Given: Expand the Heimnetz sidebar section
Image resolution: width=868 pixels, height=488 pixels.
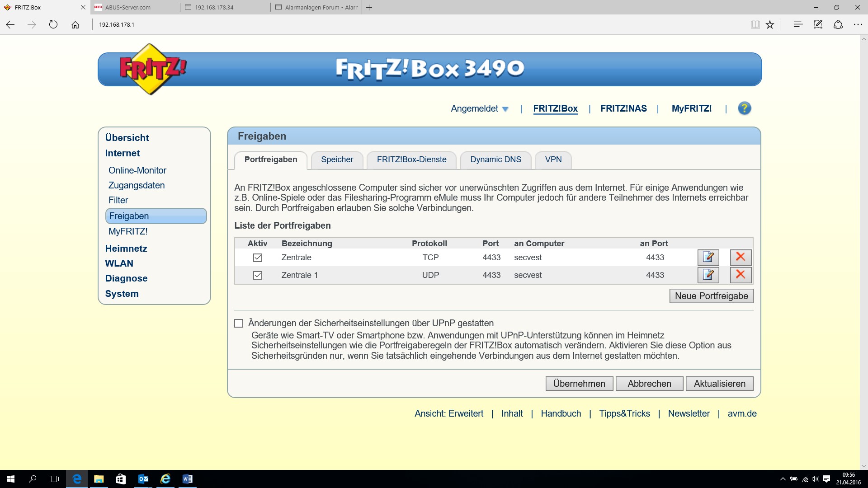Looking at the screenshot, I should [126, 249].
